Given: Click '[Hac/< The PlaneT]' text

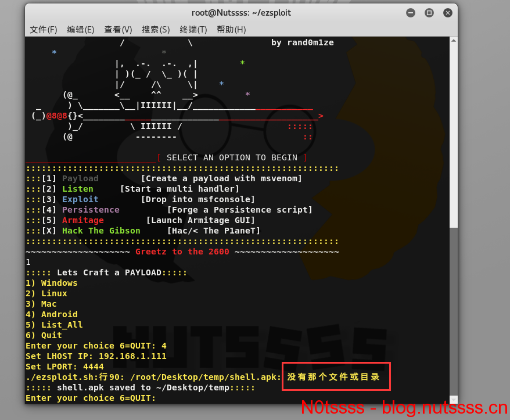Looking at the screenshot, I should [214, 231].
